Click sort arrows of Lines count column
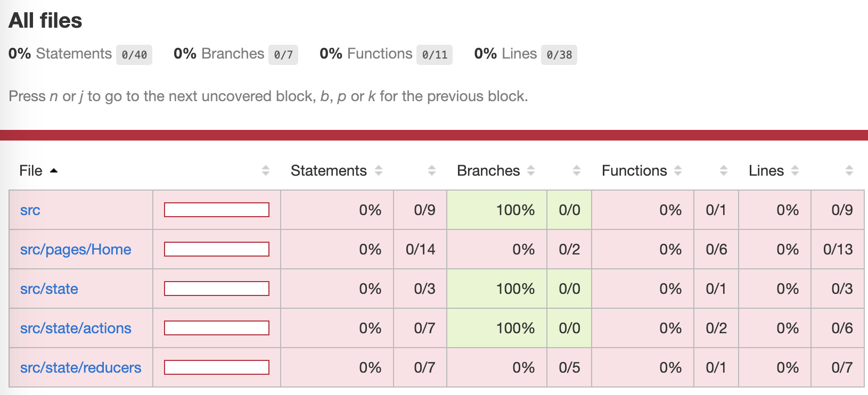This screenshot has height=395, width=868. (x=849, y=170)
